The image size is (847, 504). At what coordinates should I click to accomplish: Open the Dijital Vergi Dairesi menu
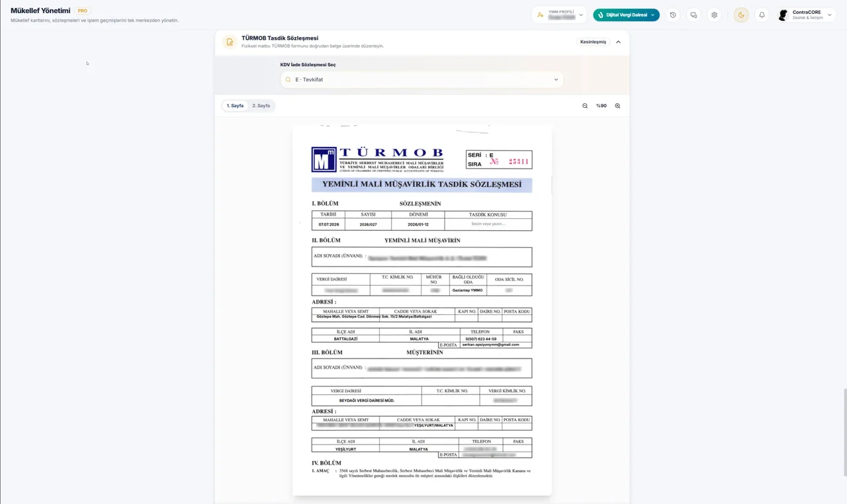coord(626,15)
